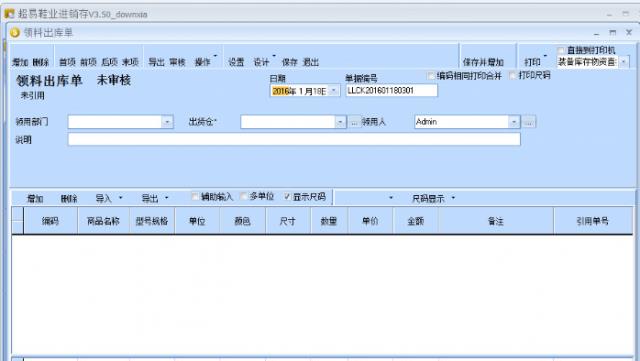Expand the 领用部门 dropdown
640x361 pixels.
point(167,122)
